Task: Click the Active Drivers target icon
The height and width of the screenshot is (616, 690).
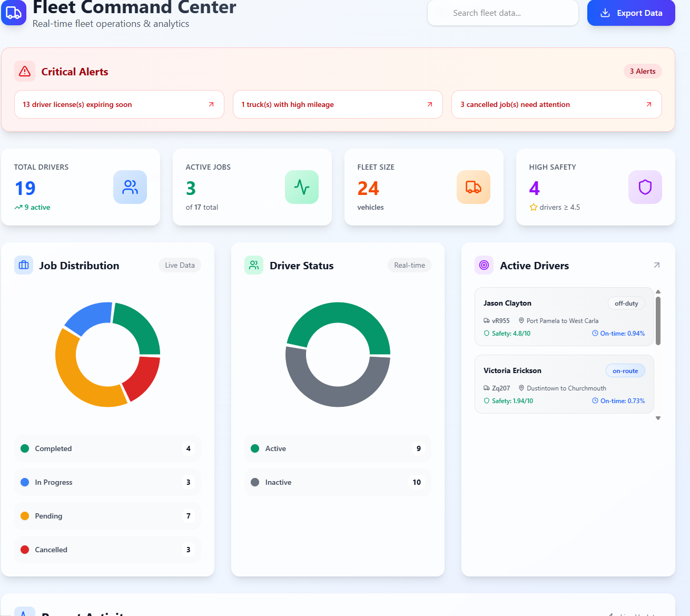Action: click(x=484, y=265)
